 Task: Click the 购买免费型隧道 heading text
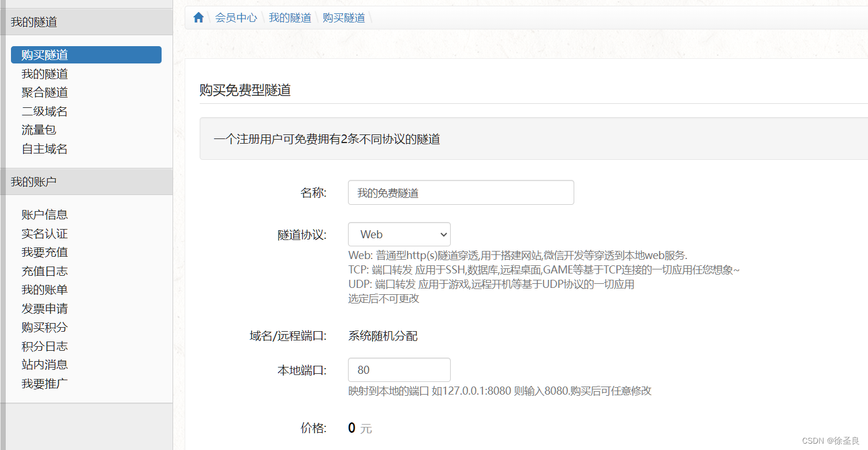(245, 90)
